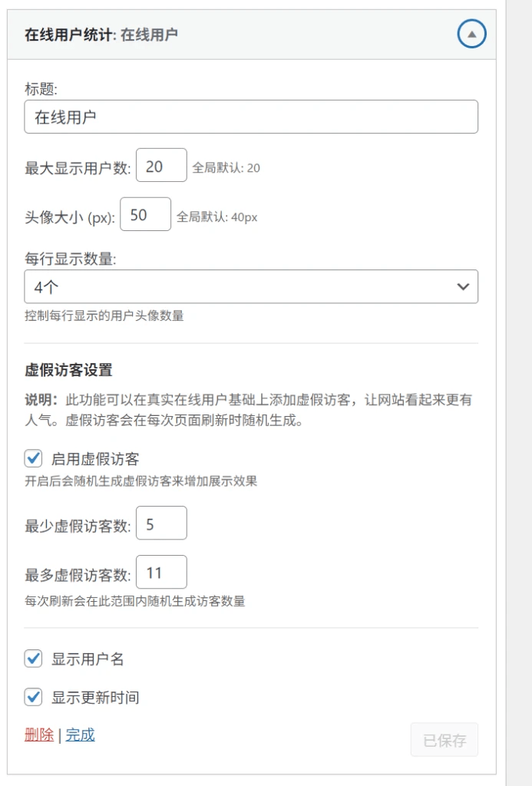Viewport: 532px width, 786px height.
Task: Collapse the widget using the circular arrow icon
Action: [471, 34]
